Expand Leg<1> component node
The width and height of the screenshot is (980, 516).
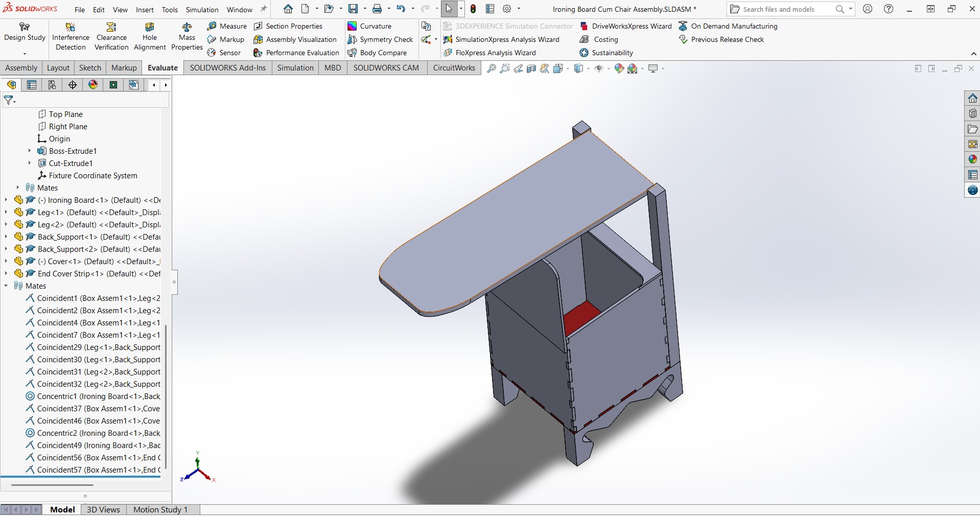(x=6, y=212)
